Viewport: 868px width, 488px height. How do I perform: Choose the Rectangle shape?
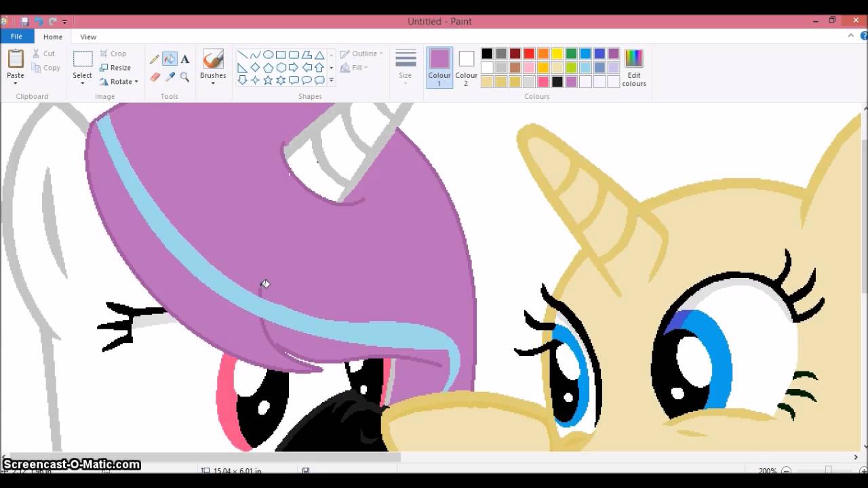click(x=281, y=55)
